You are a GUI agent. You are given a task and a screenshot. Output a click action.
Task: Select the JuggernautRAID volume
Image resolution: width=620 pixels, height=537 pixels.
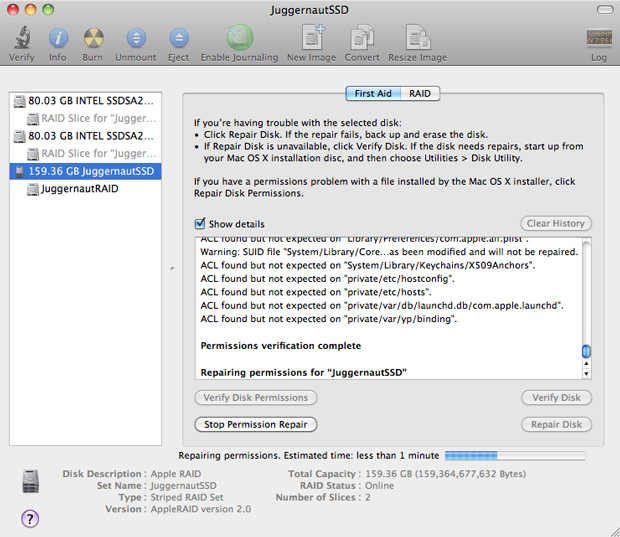pyautogui.click(x=85, y=189)
